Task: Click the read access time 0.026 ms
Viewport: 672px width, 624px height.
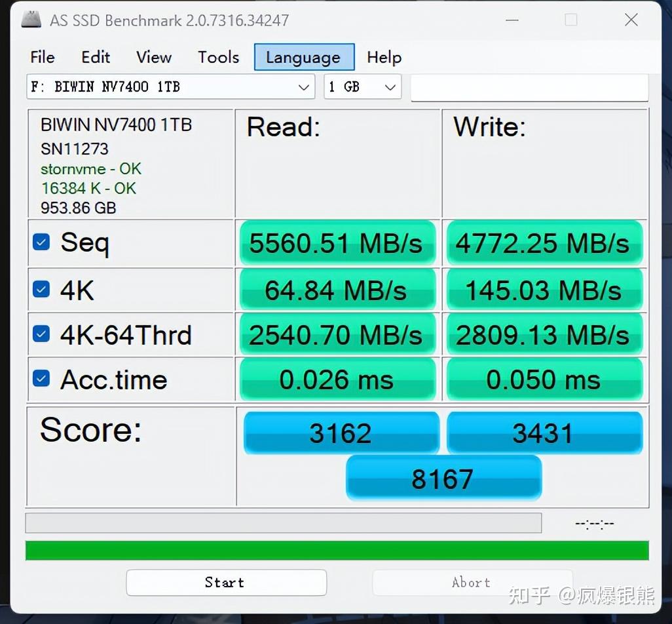Action: (x=338, y=380)
